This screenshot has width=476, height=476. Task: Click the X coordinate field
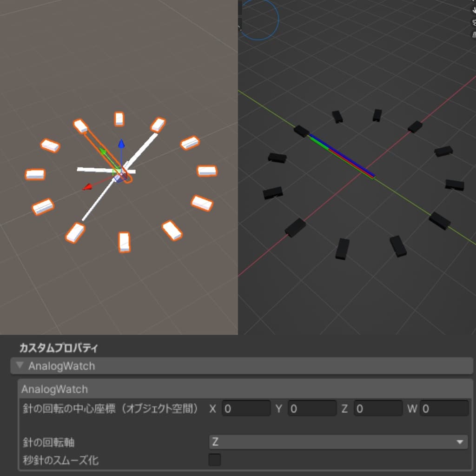(x=246, y=409)
